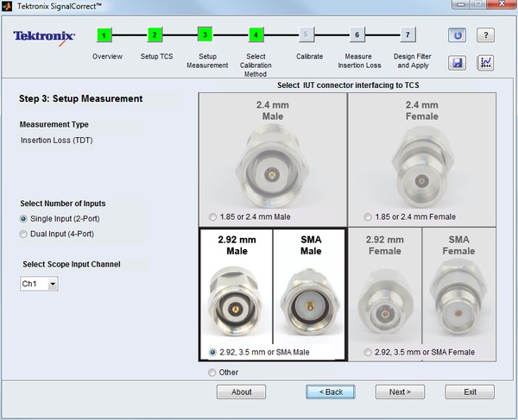Open help with the question mark icon
The height and width of the screenshot is (420, 518).
click(486, 35)
